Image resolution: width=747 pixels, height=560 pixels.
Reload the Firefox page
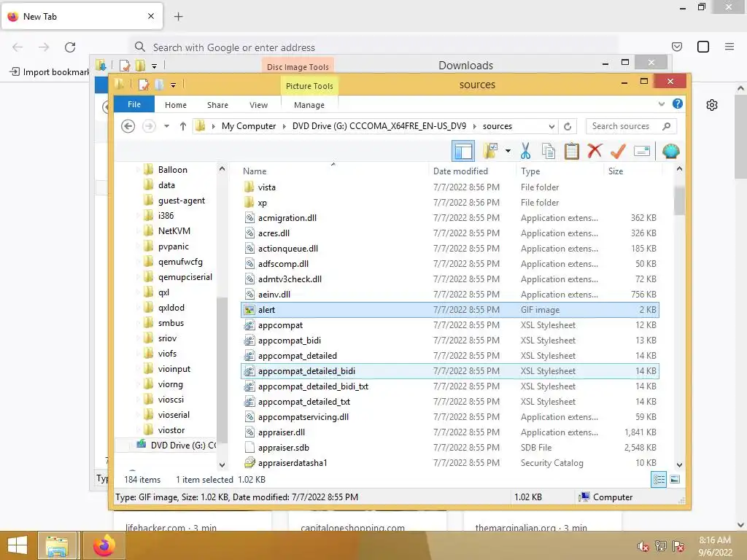point(70,47)
